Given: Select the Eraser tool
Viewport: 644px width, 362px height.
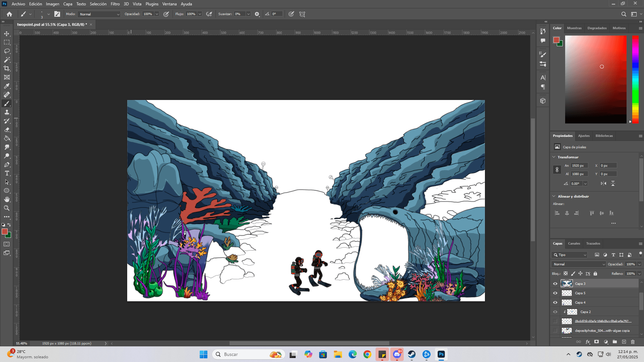Looking at the screenshot, I should point(7,130).
